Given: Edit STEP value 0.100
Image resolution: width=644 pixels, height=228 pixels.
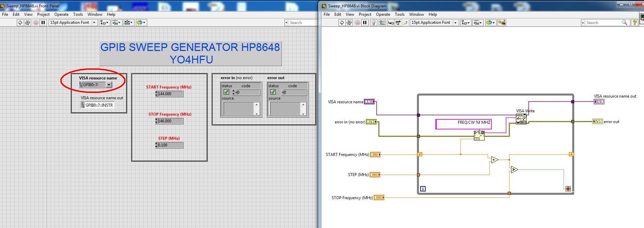Looking at the screenshot, I should [x=170, y=145].
